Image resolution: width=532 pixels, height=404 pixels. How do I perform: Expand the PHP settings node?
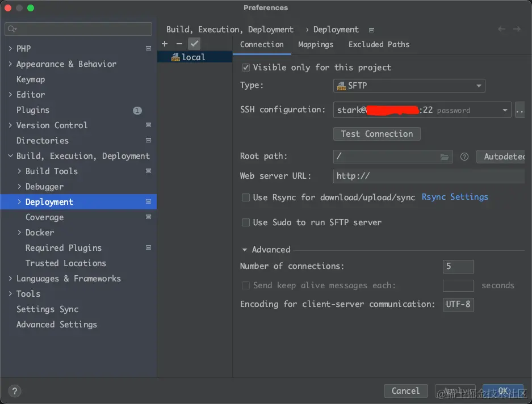10,48
